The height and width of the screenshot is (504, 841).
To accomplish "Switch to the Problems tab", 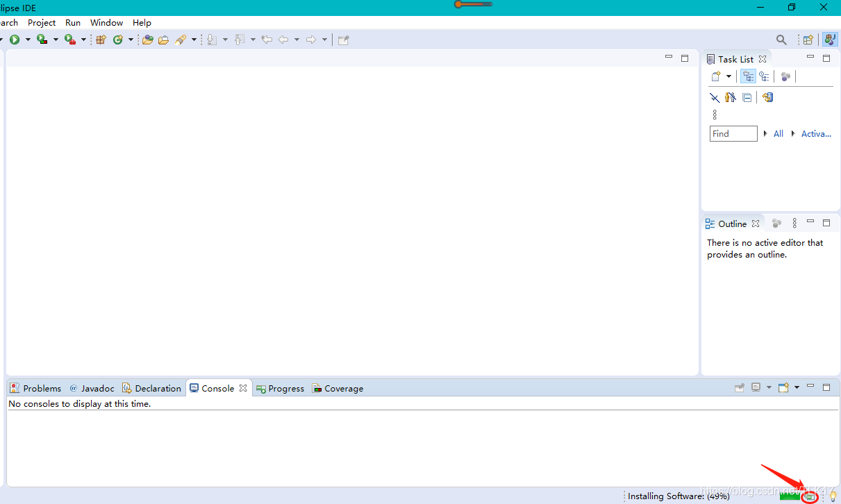I will 35,388.
